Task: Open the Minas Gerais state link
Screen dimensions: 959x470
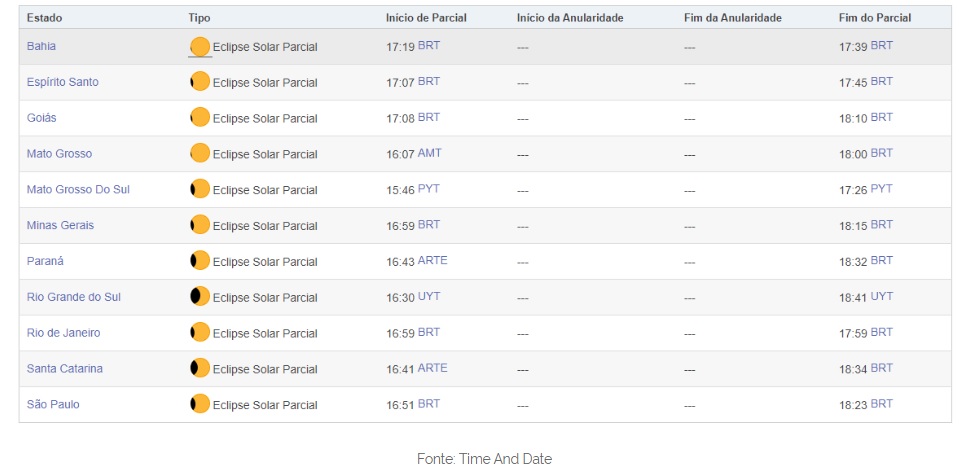Action: [60, 225]
